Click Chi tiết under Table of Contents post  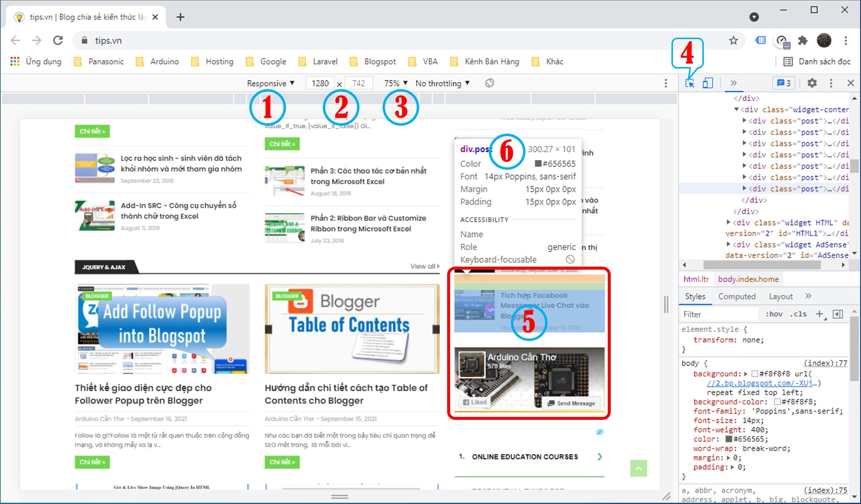(x=282, y=462)
